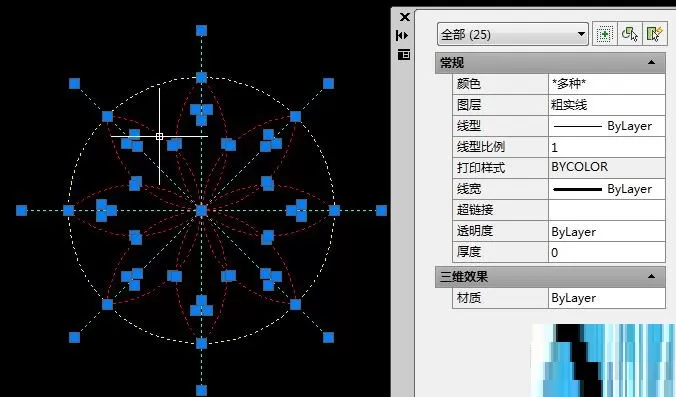Click the center grip of the circle drawing
Screen dimensions: 676x397
(x=201, y=210)
